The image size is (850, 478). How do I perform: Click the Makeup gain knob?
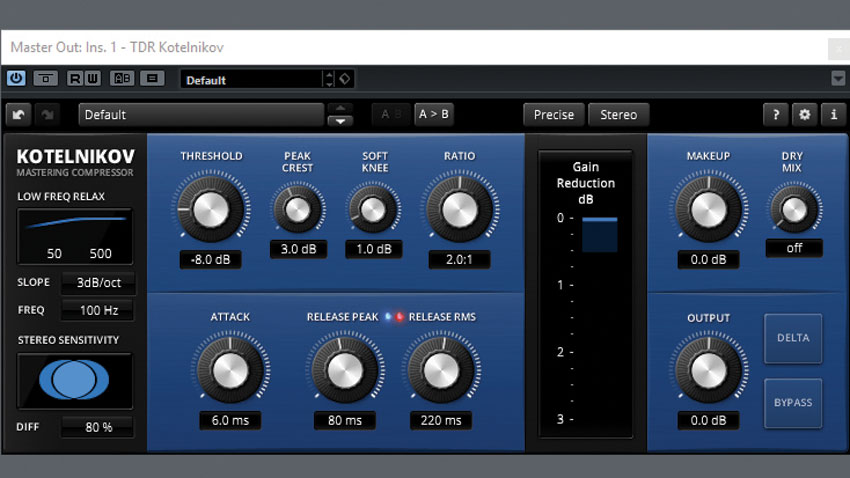click(709, 209)
